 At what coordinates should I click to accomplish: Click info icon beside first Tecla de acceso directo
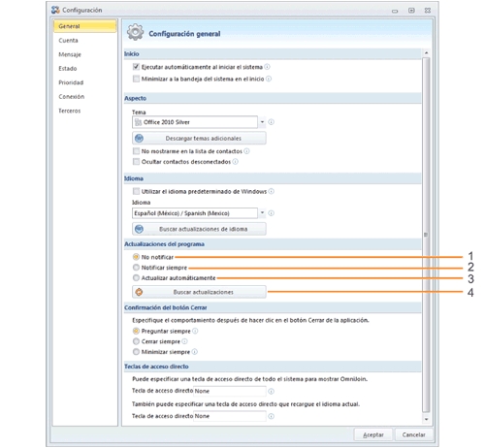pos(272,391)
